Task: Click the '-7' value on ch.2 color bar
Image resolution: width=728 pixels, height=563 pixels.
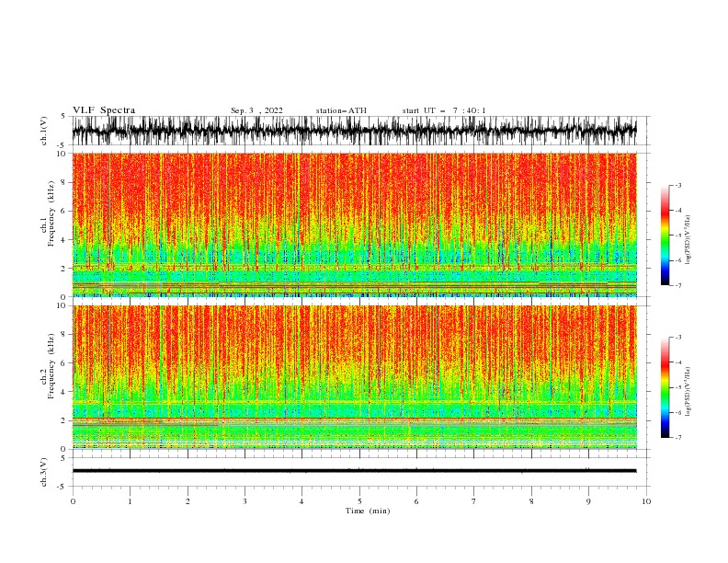Action: (x=677, y=437)
